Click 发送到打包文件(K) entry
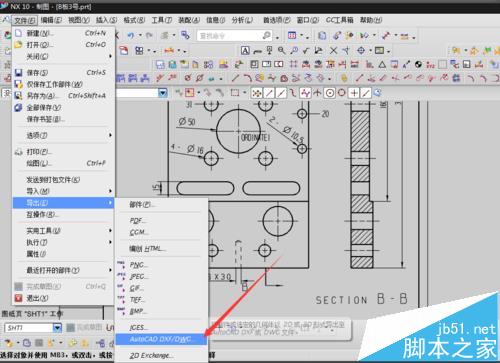 (x=63, y=180)
